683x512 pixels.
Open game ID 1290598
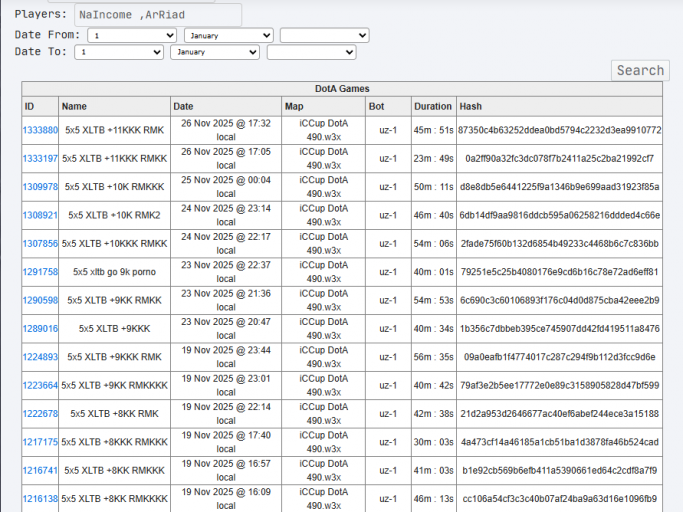pyautogui.click(x=40, y=300)
